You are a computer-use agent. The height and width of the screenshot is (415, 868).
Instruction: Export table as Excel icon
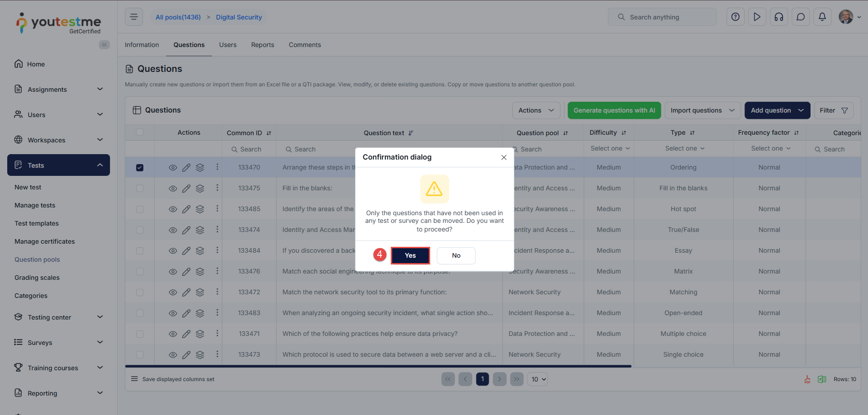[822, 379]
